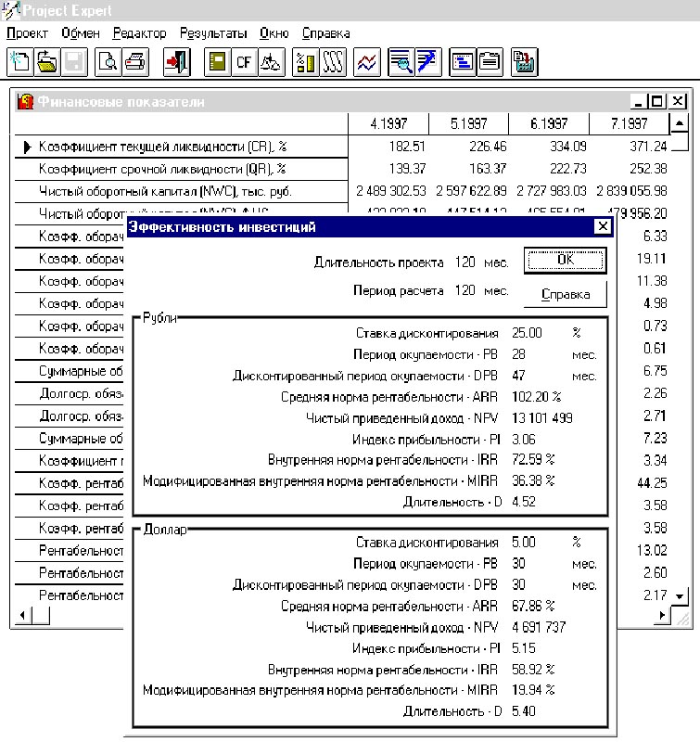Screen dimensions: 700x742
Task: Open the cash flow CF icon
Action: coord(244,62)
